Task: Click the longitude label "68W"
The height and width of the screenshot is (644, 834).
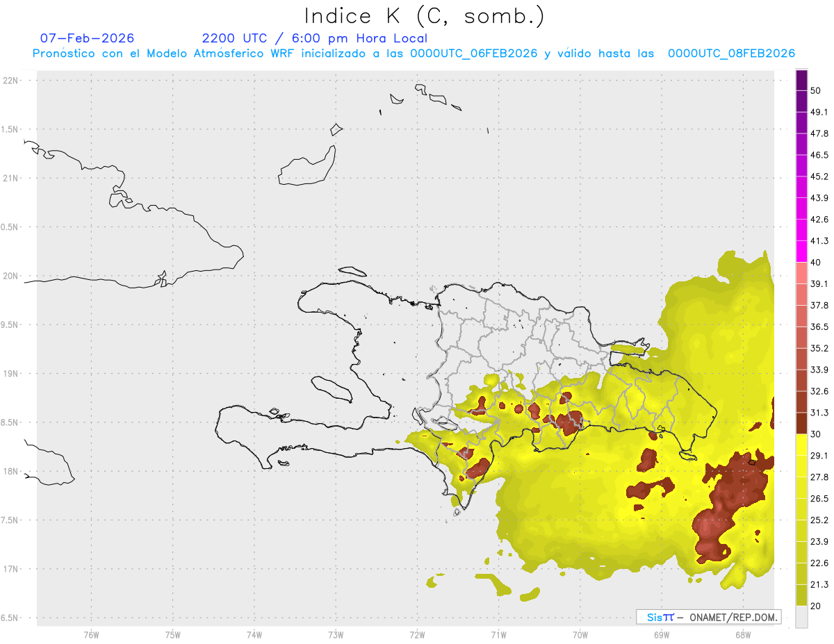Action: (742, 634)
